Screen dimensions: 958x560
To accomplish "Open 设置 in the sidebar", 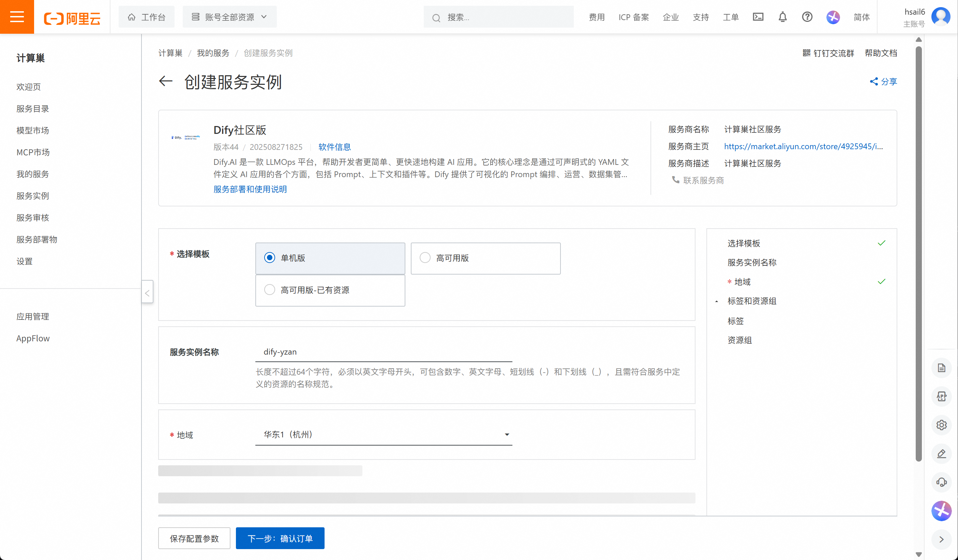I will 24,261.
